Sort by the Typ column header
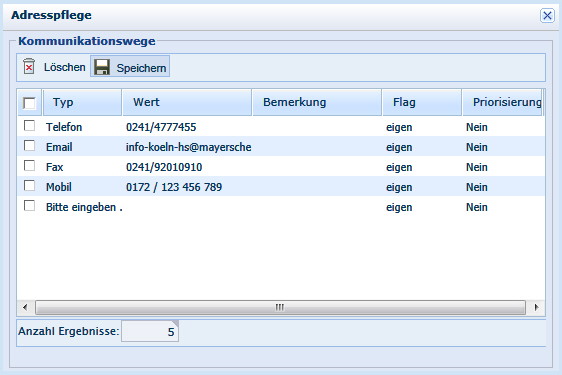 [82, 103]
